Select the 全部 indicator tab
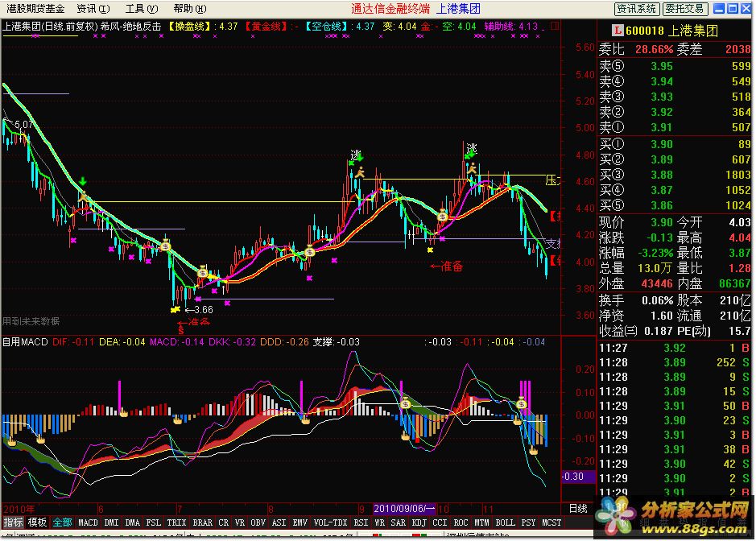Image resolution: width=756 pixels, height=541 pixels. pos(62,522)
